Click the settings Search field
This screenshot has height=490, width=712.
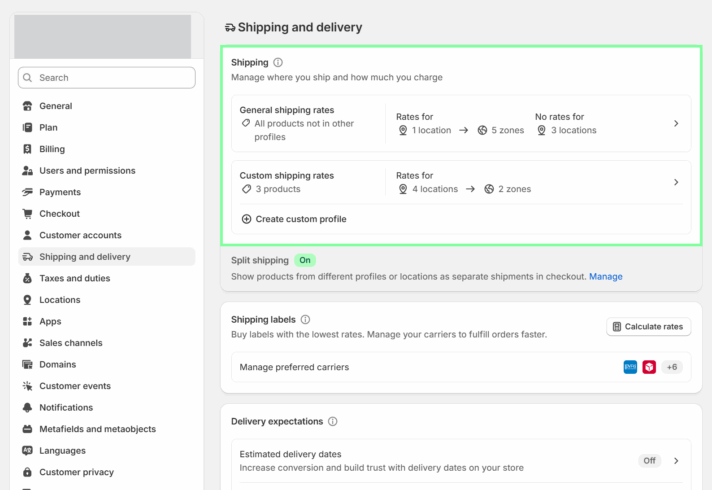point(107,78)
